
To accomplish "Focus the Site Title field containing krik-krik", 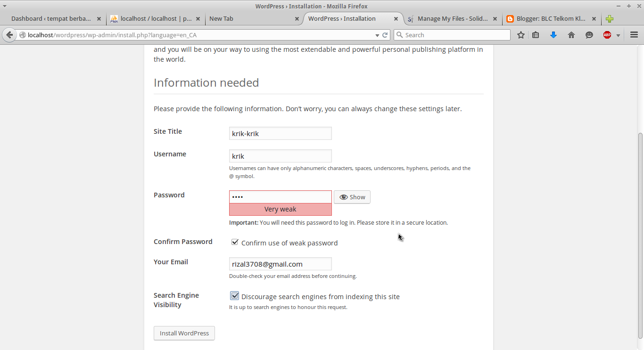I will coord(281,133).
